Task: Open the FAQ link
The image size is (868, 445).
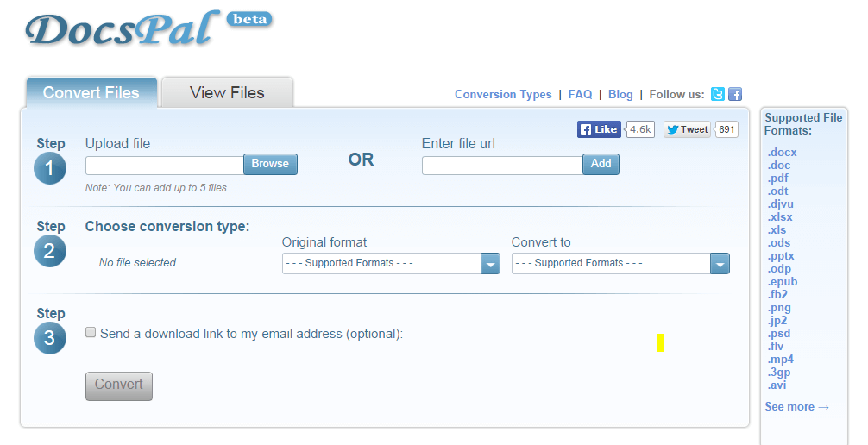Action: coord(580,95)
